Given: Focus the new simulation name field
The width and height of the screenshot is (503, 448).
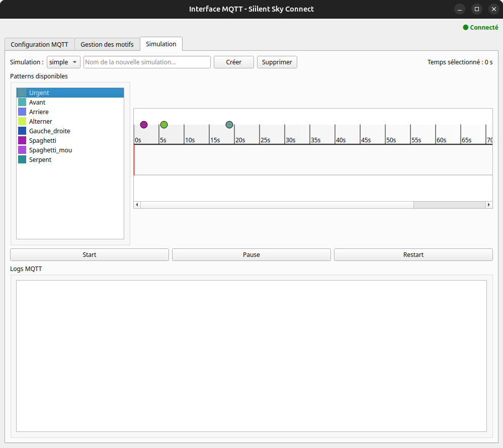Looking at the screenshot, I should (147, 62).
